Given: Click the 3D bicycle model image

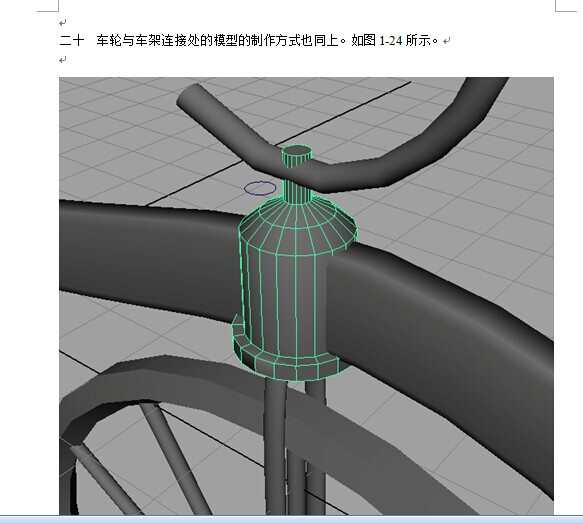Looking at the screenshot, I should (x=306, y=296).
